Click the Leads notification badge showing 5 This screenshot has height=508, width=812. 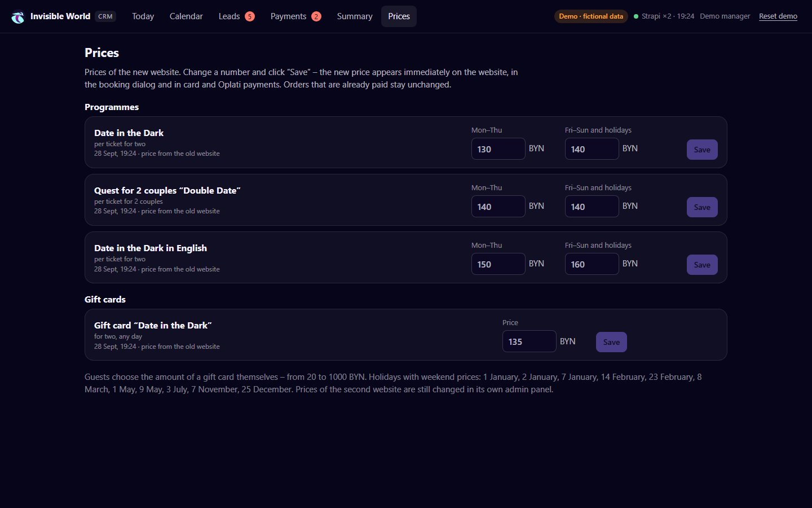coord(250,16)
